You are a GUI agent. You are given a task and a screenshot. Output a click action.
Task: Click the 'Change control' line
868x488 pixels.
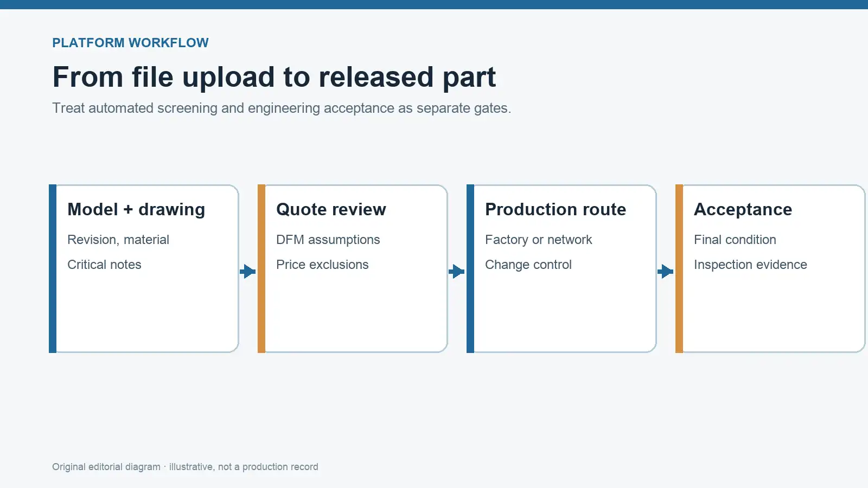click(x=528, y=265)
